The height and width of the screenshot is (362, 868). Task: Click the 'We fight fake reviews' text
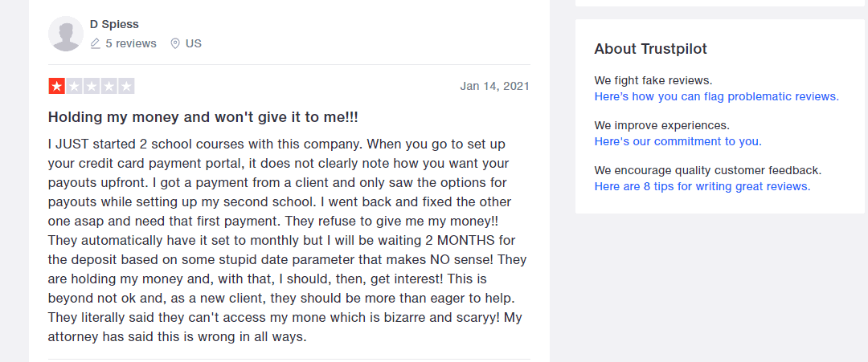(x=653, y=80)
